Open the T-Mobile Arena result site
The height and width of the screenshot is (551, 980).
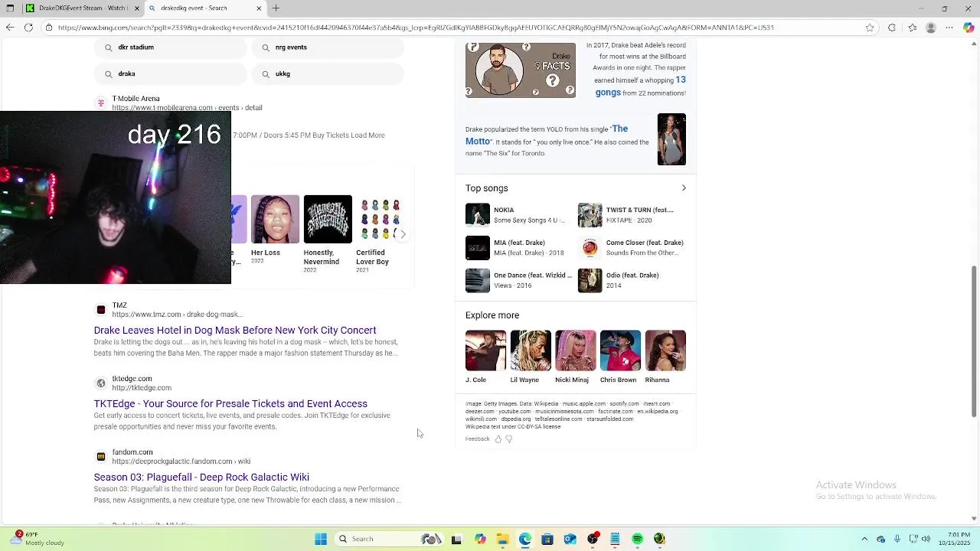point(136,99)
